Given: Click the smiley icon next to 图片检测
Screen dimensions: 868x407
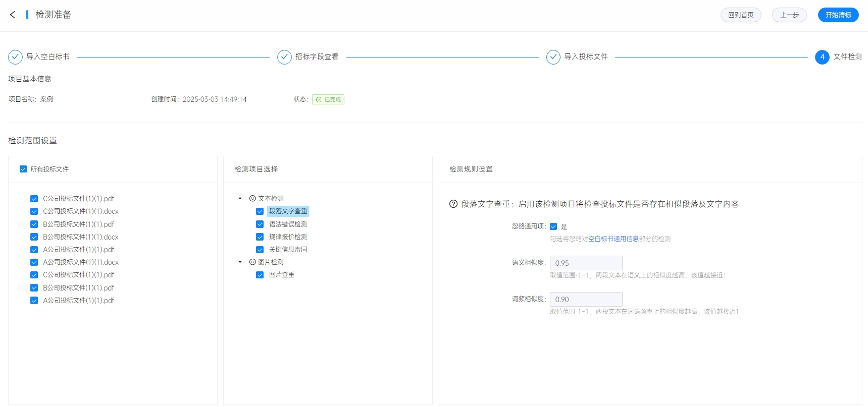Looking at the screenshot, I should (x=252, y=262).
